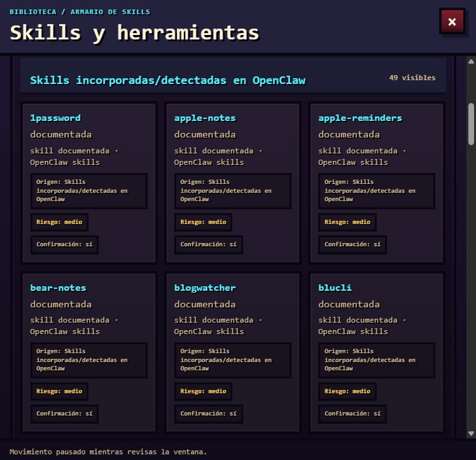Click the Origen box in 1password card

89,191
